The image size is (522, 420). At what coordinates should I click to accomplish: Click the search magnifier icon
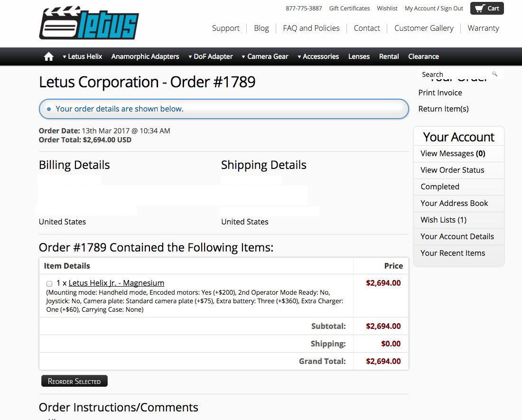tap(494, 74)
